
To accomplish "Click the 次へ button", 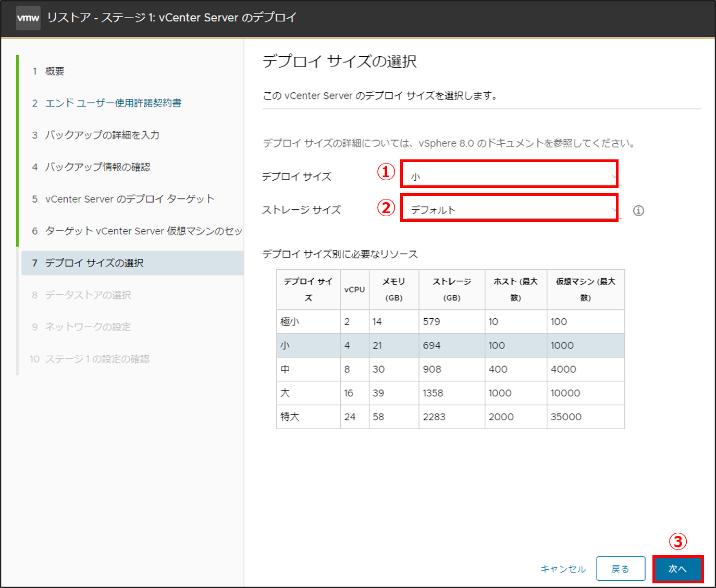I will (x=677, y=569).
